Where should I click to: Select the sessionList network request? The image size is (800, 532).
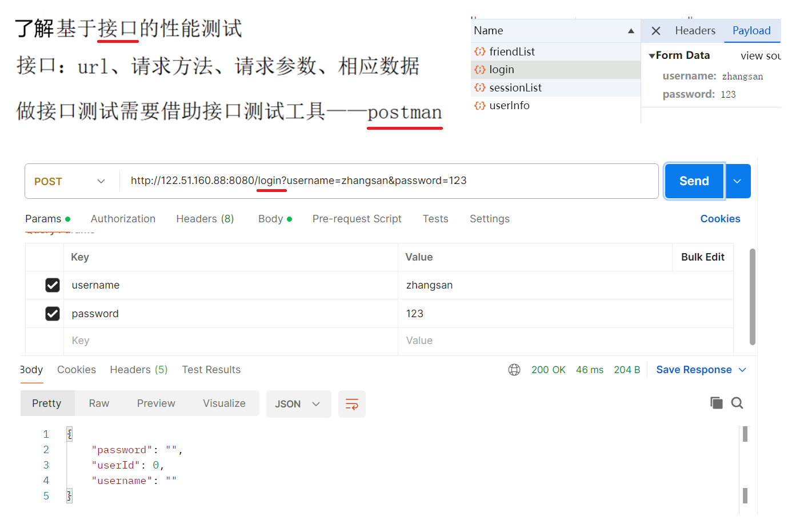(x=555, y=87)
